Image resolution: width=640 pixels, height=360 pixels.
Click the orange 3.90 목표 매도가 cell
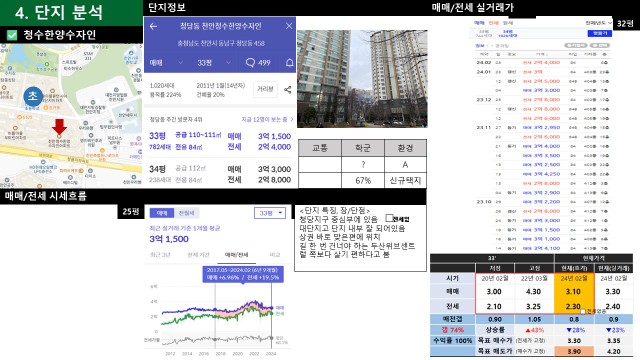[573, 351]
